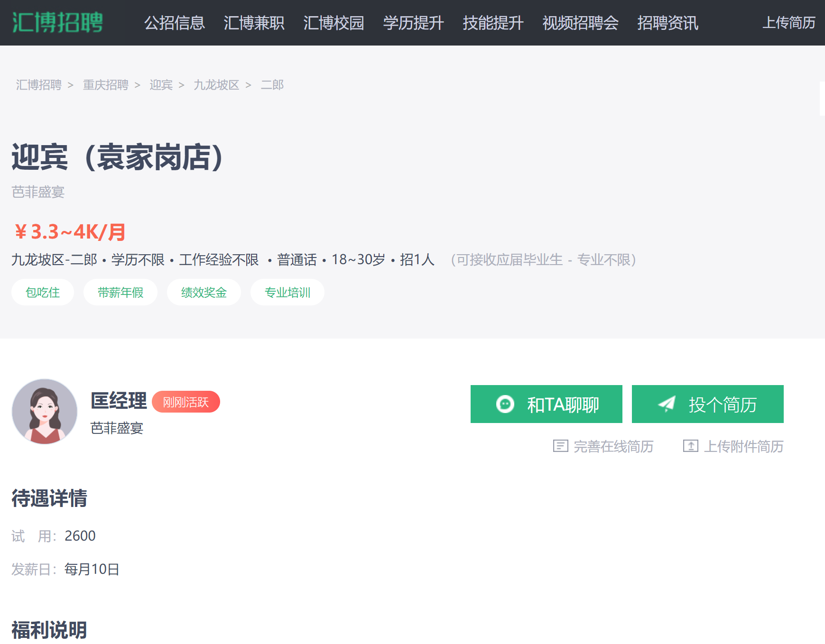Open the 九龙坡区 breadcrumb link
Image resolution: width=825 pixels, height=644 pixels.
(216, 85)
